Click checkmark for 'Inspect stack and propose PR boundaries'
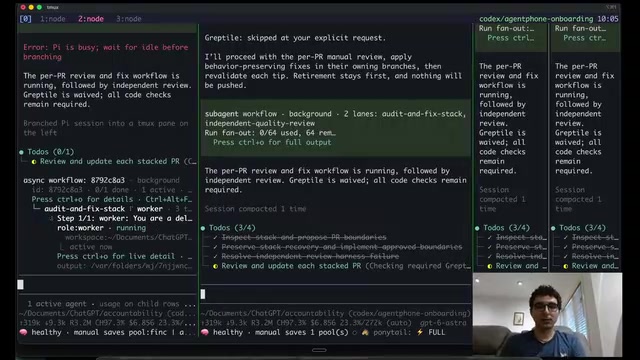This screenshot has width=640, height=360. point(215,238)
